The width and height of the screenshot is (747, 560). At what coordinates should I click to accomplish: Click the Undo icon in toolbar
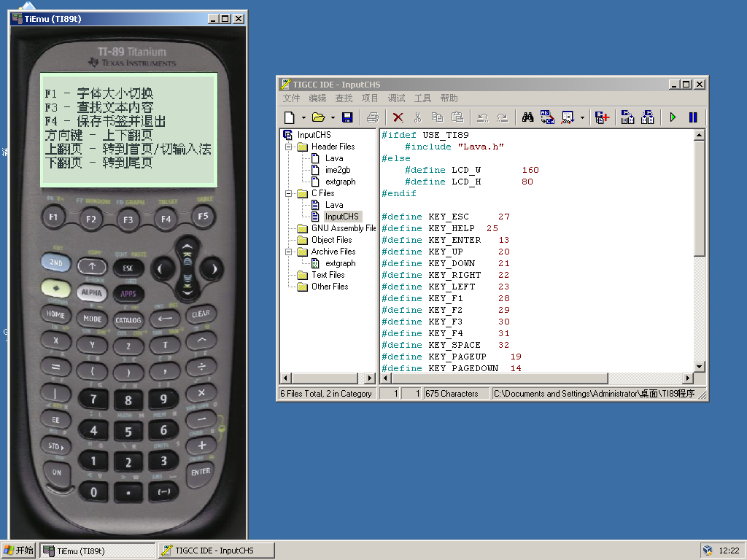click(483, 117)
